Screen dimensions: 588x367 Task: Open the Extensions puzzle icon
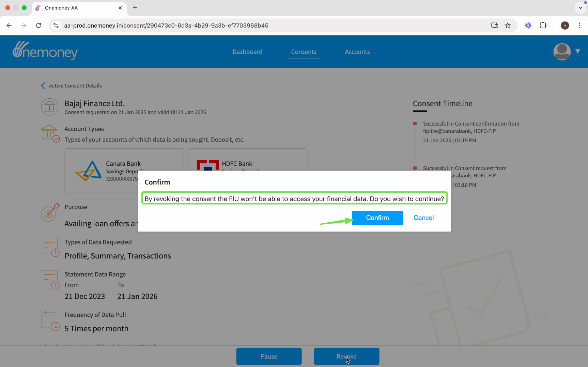[543, 26]
